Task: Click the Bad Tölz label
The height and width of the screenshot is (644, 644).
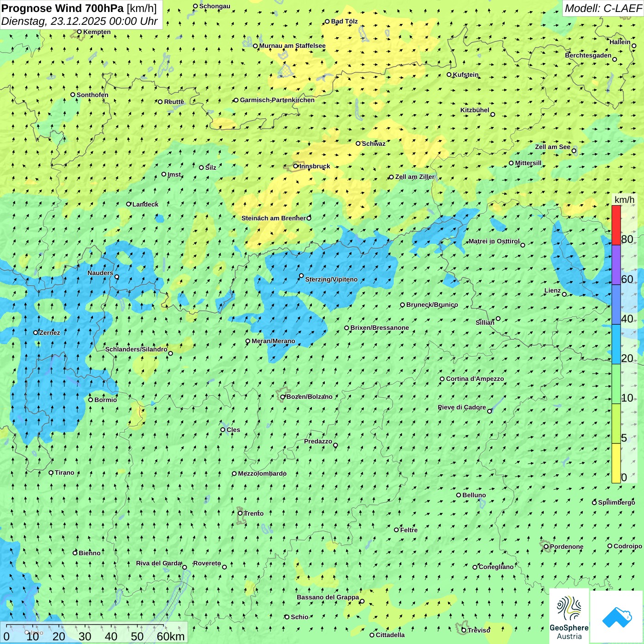Action: [x=344, y=21]
